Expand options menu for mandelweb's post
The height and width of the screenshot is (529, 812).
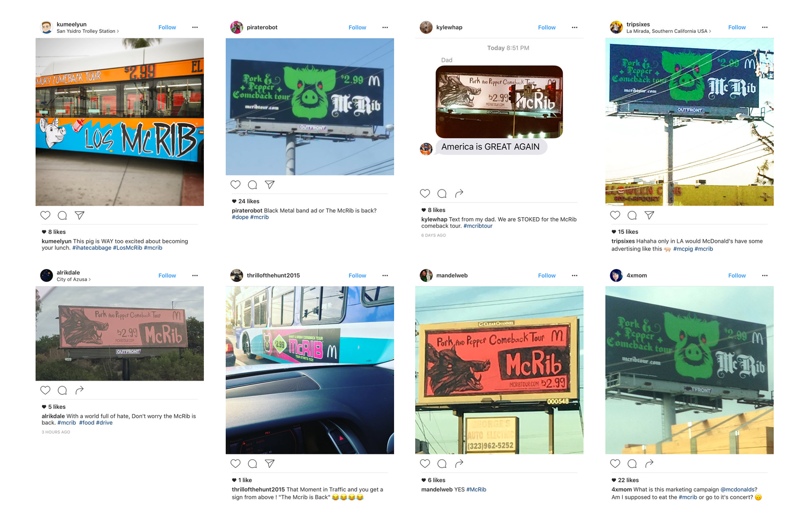574,275
